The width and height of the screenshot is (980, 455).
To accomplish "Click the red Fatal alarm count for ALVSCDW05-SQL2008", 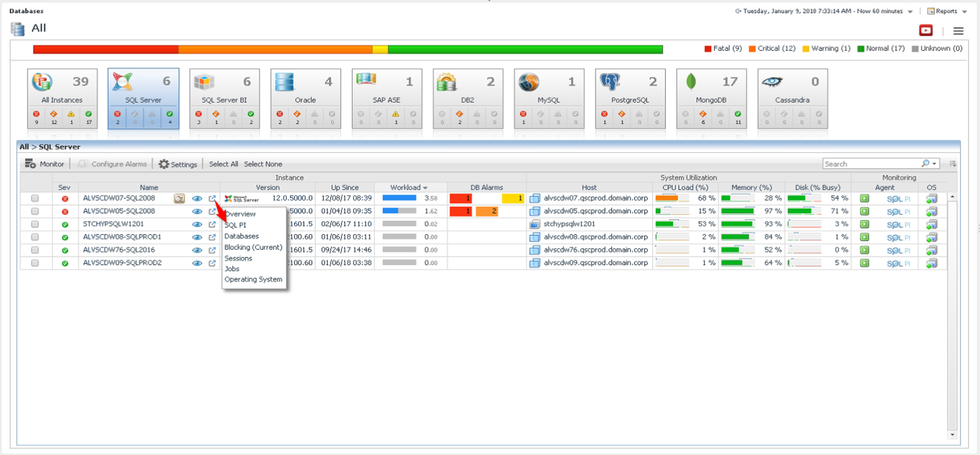I will tap(460, 211).
